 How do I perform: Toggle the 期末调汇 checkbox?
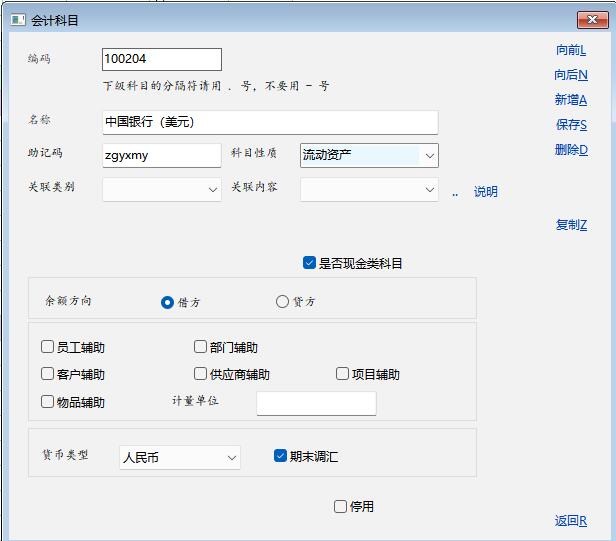pos(281,456)
